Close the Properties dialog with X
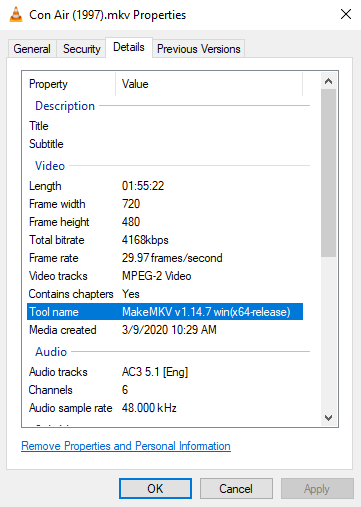The height and width of the screenshot is (507, 361). (346, 14)
